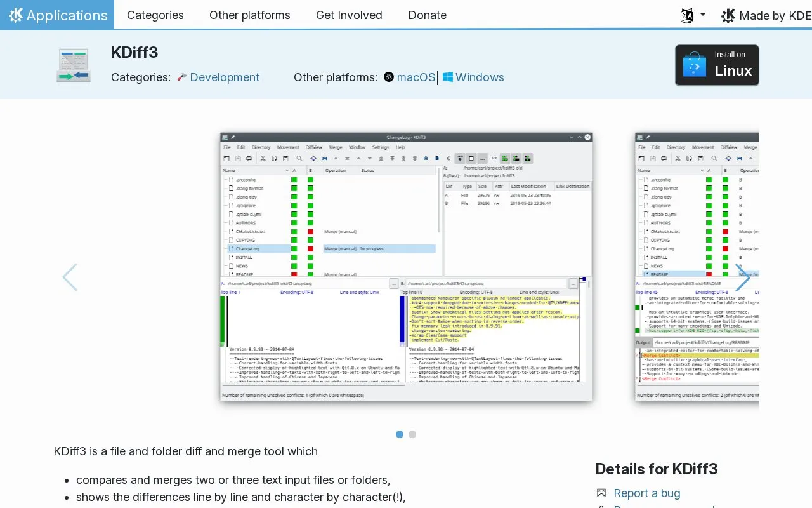Select the second carousel indicator dot
Viewport: 812px width, 508px height.
tap(412, 434)
